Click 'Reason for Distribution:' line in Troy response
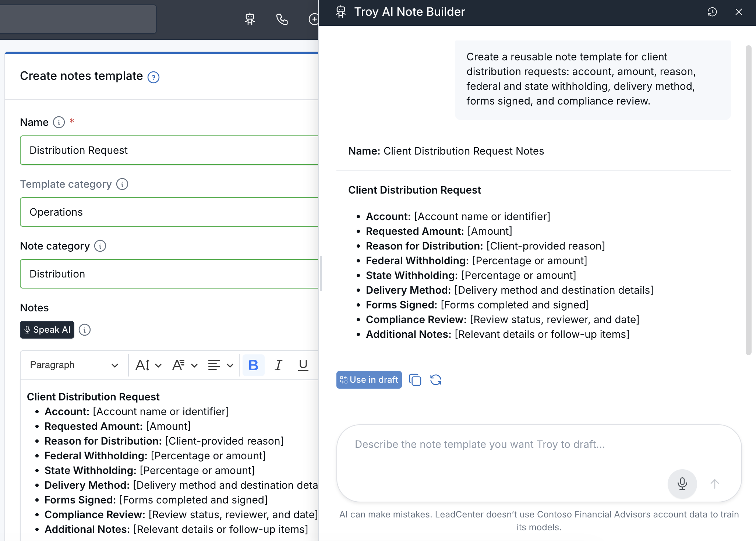756x541 pixels. [x=485, y=246]
